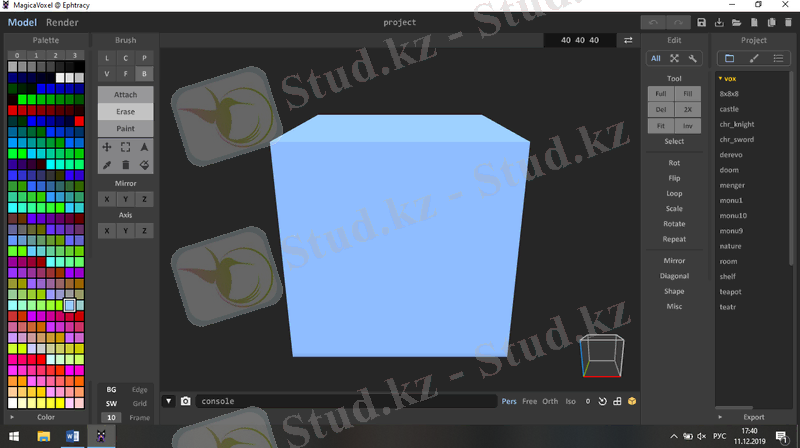The width and height of the screenshot is (800, 448).
Task: Pick the eyedropper color picker tool
Action: pos(107,165)
